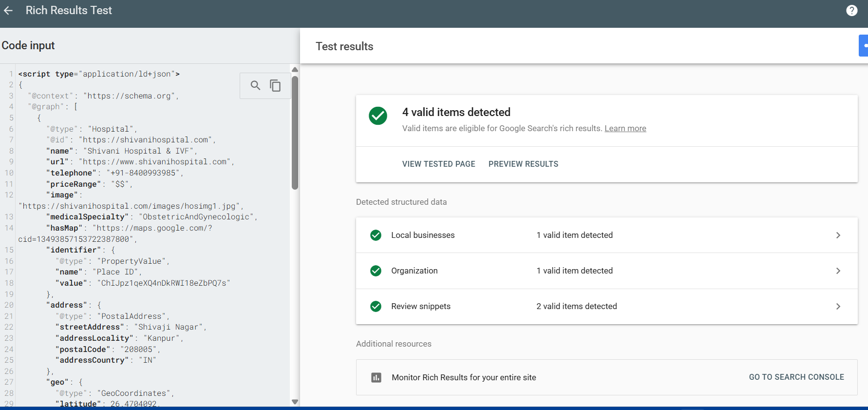Click the code scrollbar down arrow

tap(295, 402)
